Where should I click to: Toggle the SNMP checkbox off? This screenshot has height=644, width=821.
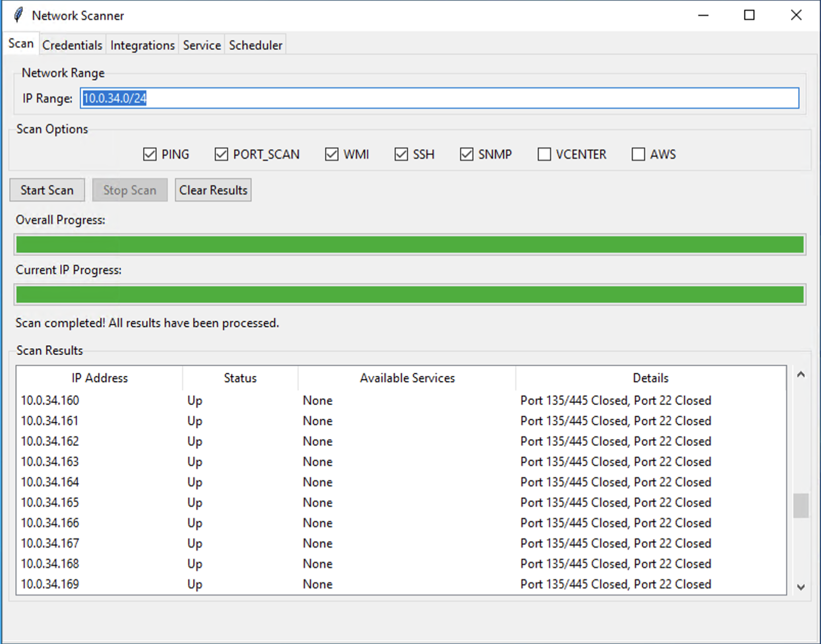point(467,154)
